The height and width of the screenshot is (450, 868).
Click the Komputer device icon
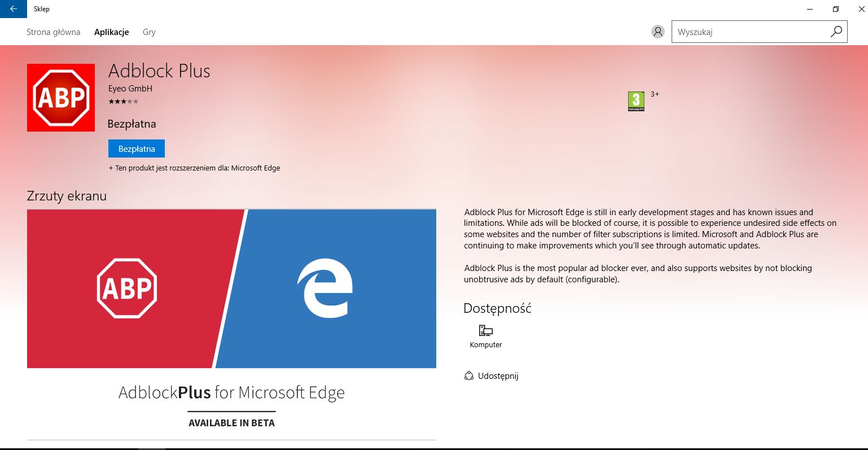(x=485, y=330)
